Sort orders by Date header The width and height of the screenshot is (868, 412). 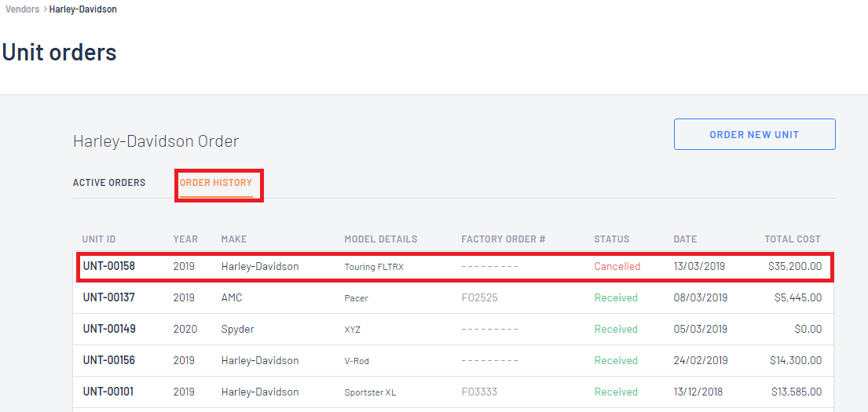[685, 239]
